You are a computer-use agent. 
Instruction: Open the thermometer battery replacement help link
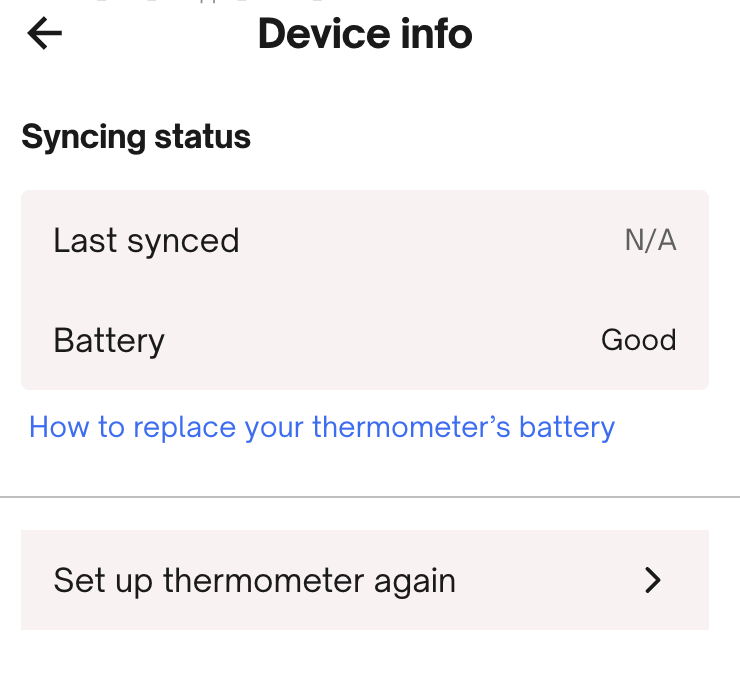click(x=321, y=427)
